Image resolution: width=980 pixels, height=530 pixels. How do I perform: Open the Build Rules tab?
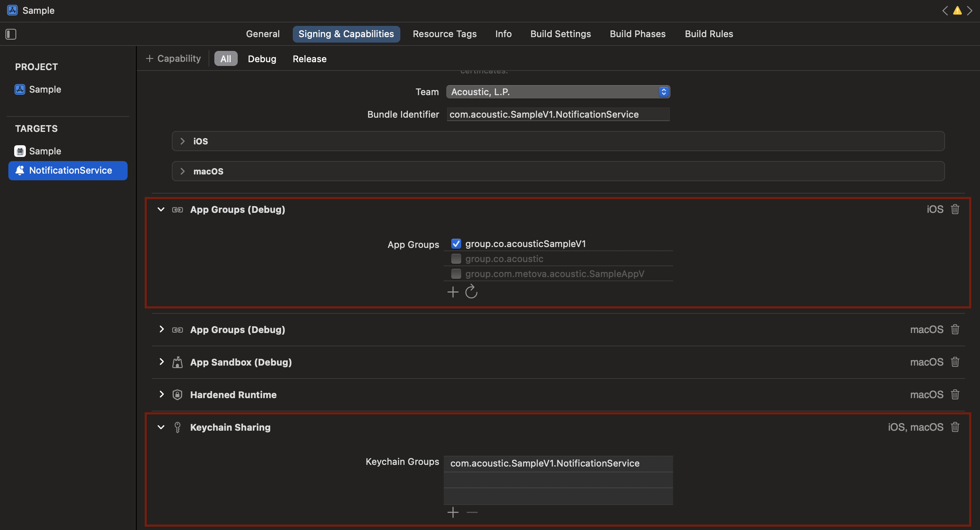click(709, 34)
